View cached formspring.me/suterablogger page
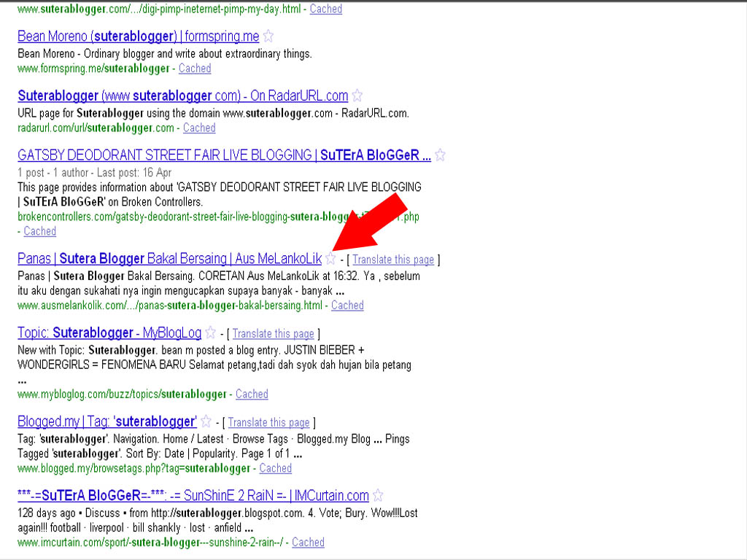The height and width of the screenshot is (560, 747). 195,69
